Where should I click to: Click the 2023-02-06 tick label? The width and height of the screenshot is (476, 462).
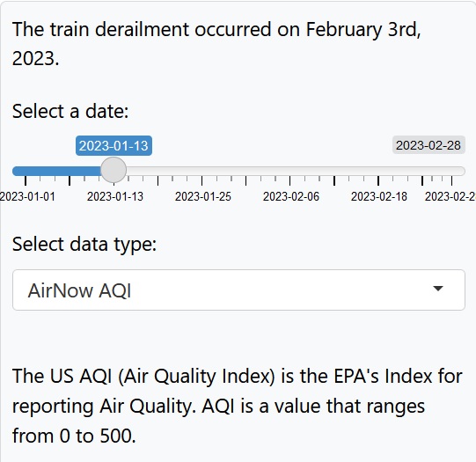pyautogui.click(x=291, y=197)
